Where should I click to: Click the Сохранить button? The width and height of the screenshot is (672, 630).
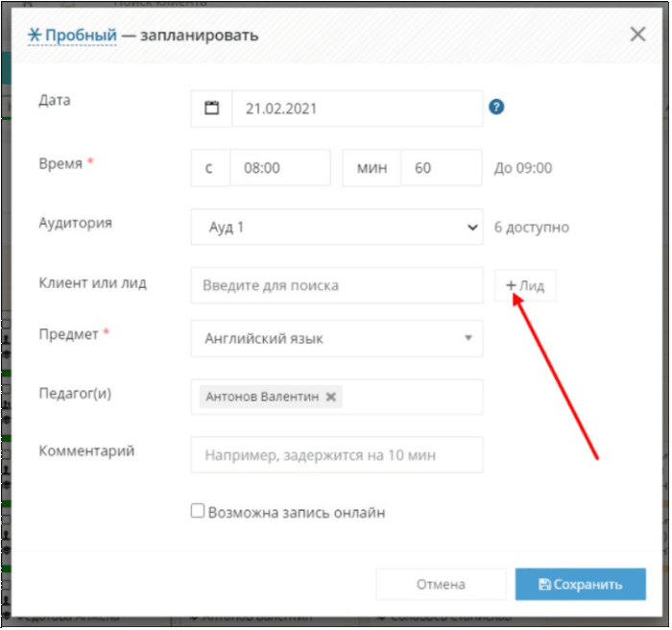click(x=582, y=586)
